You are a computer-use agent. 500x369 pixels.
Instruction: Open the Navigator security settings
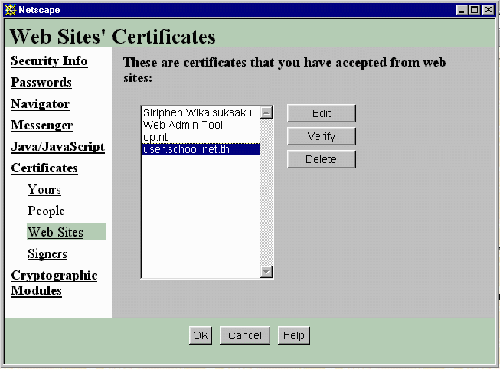[40, 104]
